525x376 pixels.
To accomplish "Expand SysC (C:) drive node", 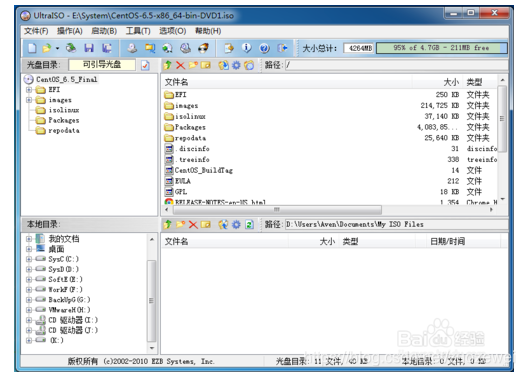I will pos(29,259).
